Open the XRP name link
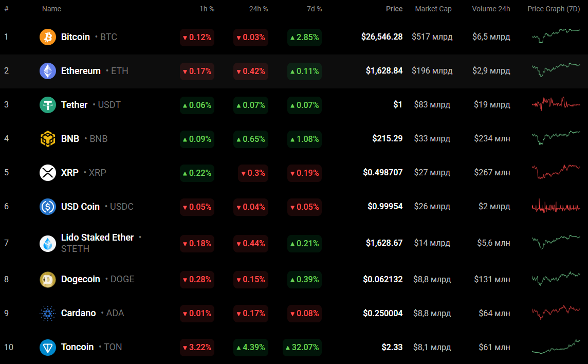588x364 pixels. point(70,173)
